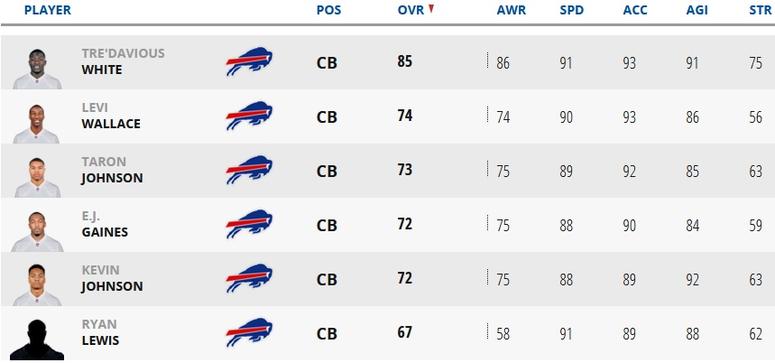Click Bills logo in Taron Johnson row
Screen dimensions: 775x363
[x=249, y=170]
